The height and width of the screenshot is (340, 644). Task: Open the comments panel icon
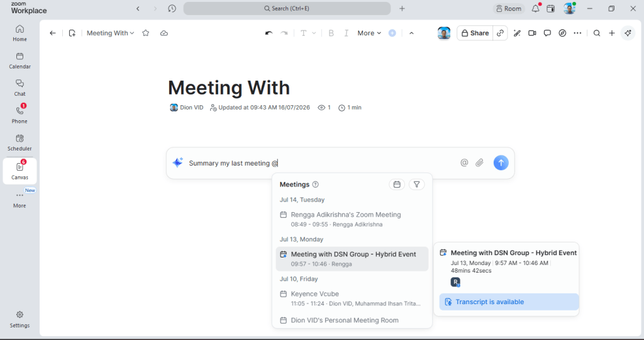547,33
